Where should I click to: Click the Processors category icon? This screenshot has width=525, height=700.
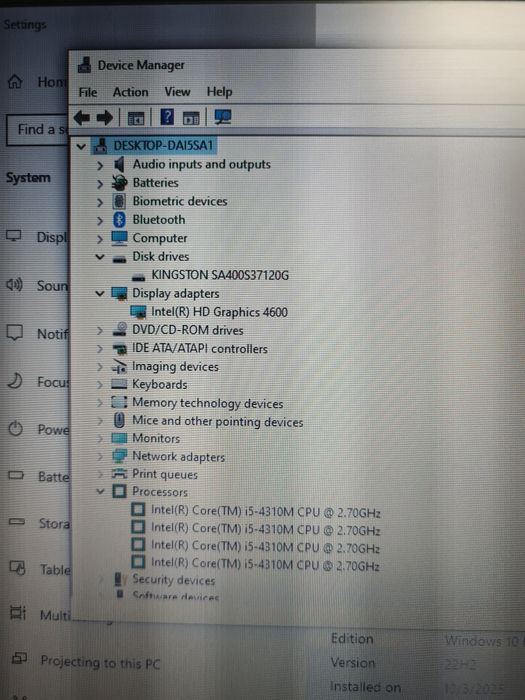point(119,492)
